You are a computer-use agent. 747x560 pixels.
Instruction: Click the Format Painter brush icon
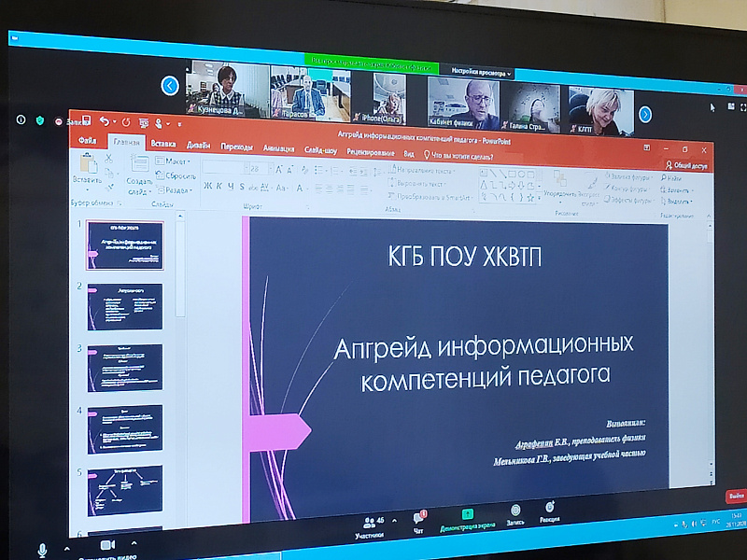pos(109,186)
